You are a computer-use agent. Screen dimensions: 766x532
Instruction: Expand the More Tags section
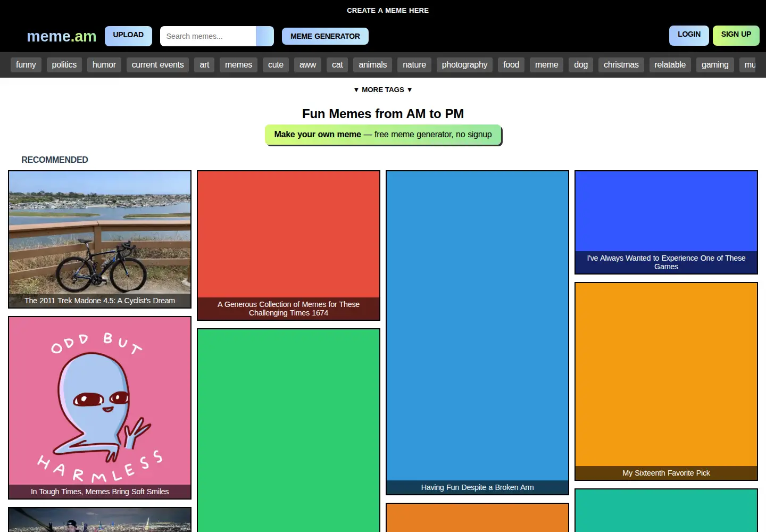coord(383,90)
